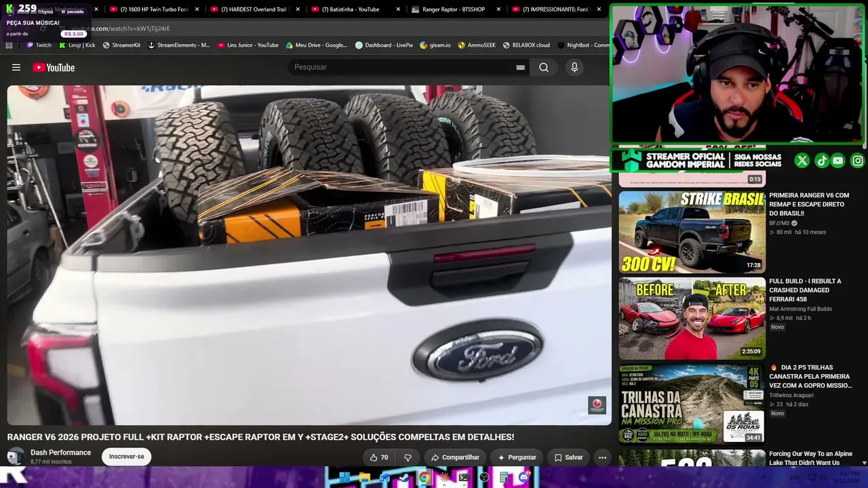The image size is (868, 488).
Task: Dislike the video with thumbs down
Action: (408, 457)
